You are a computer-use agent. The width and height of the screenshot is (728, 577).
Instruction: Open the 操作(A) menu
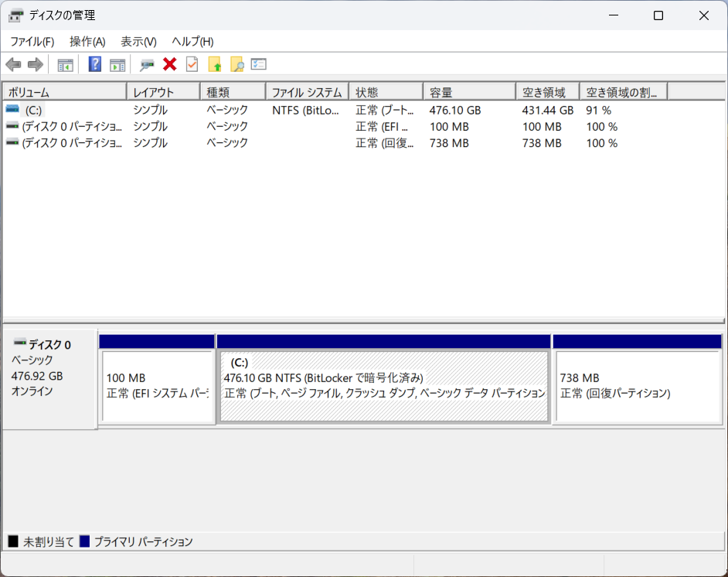(x=87, y=42)
